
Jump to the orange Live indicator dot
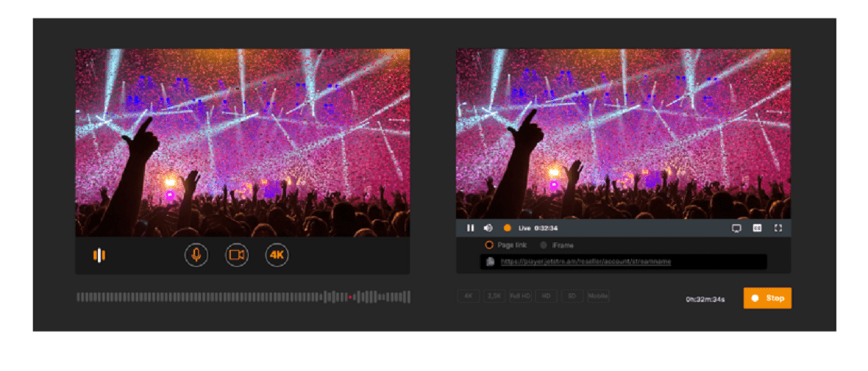tap(507, 228)
